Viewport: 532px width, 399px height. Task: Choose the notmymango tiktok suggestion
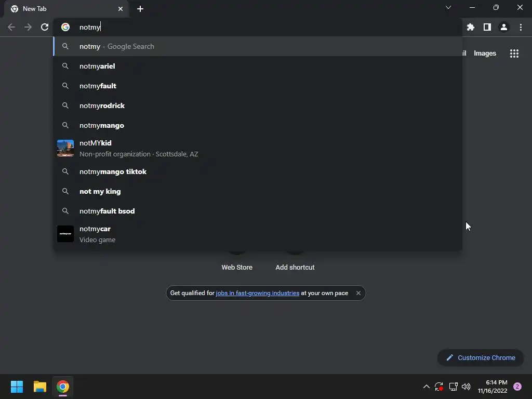[258, 171]
